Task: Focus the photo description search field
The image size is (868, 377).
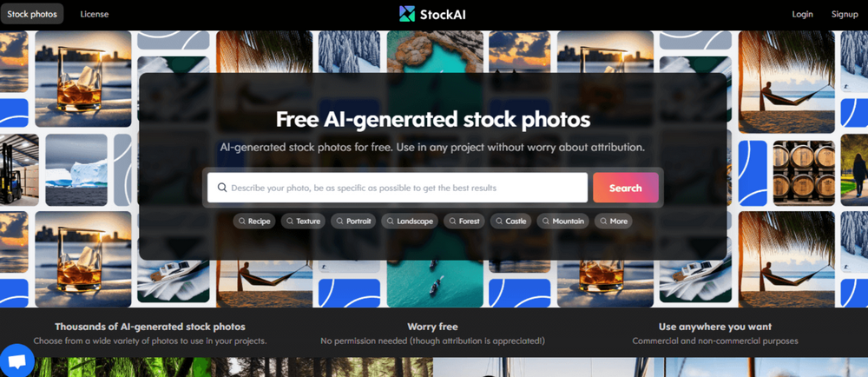Action: 398,188
